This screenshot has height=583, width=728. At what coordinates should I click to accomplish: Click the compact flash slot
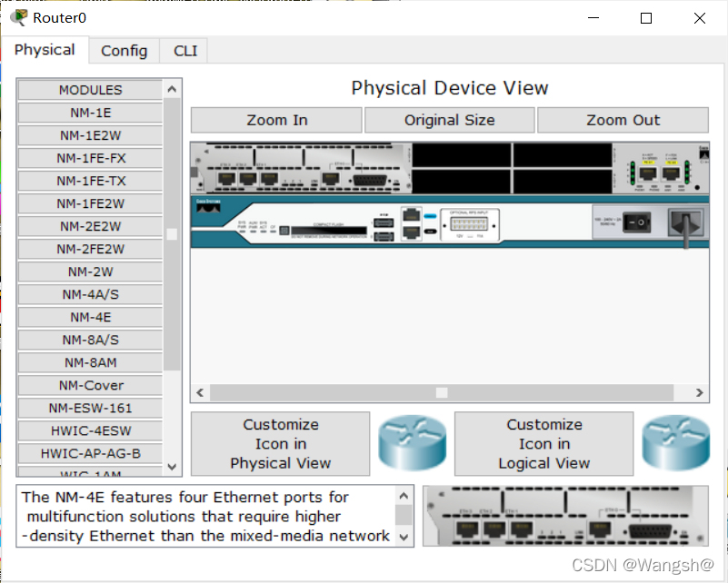click(x=329, y=231)
